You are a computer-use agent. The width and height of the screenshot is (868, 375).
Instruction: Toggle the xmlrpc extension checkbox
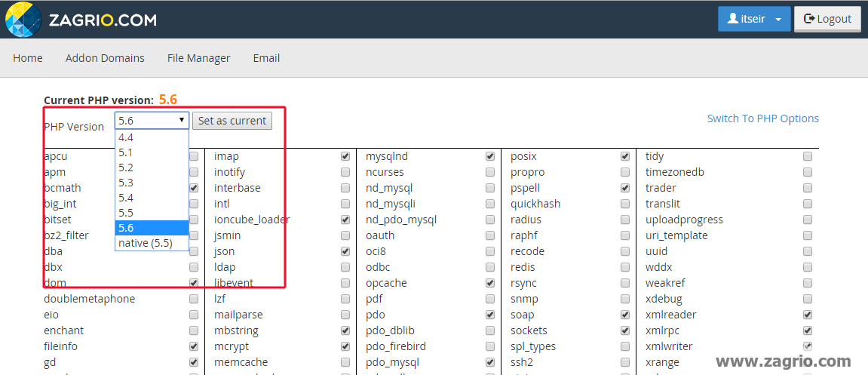(x=808, y=330)
